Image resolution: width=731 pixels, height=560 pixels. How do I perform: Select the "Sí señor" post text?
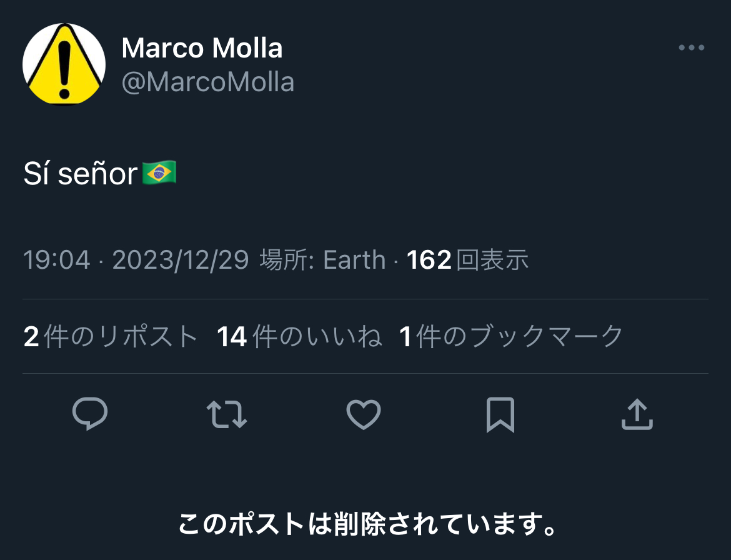(80, 174)
